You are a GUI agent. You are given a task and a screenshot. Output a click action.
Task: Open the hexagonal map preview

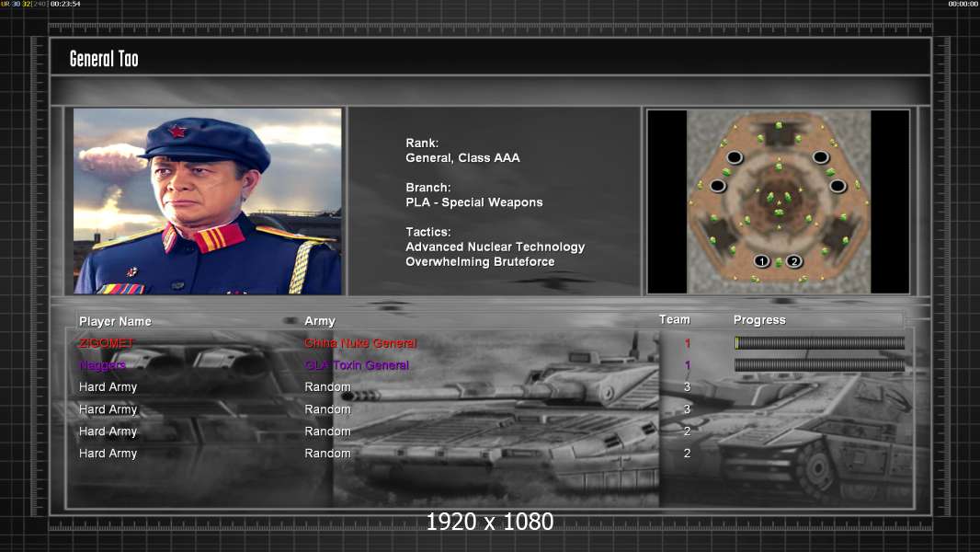tap(778, 201)
